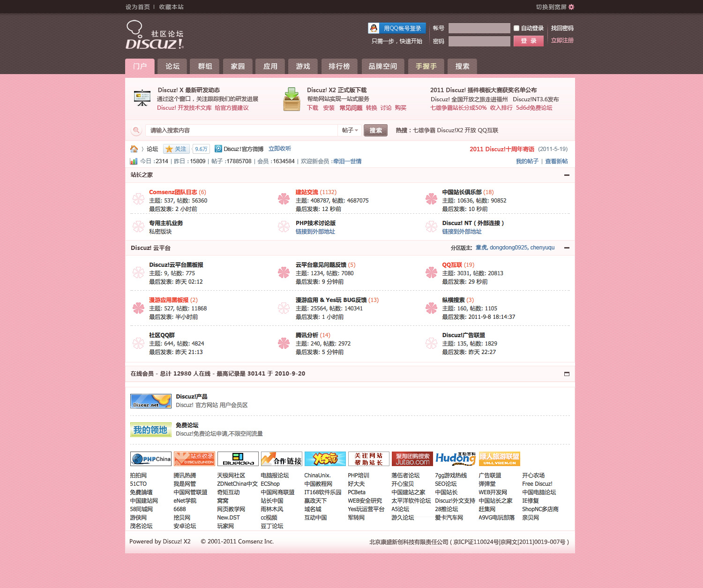Open the 立即注册 link
The image size is (703, 588).
562,40
